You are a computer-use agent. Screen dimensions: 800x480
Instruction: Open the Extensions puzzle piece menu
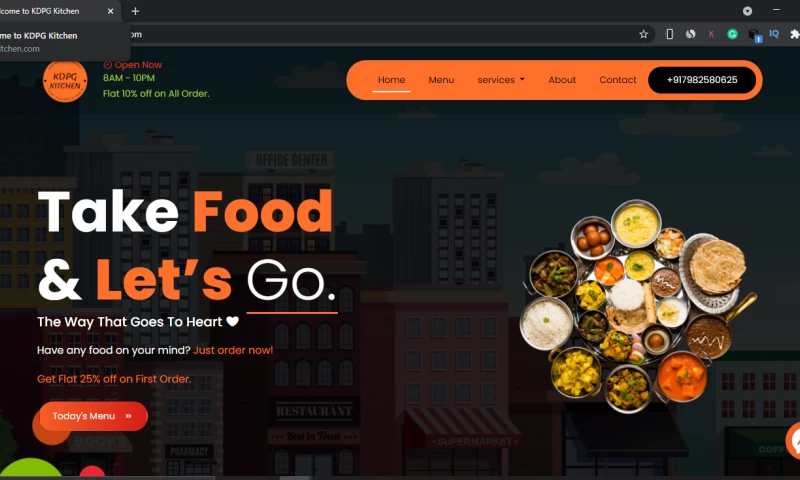794,34
